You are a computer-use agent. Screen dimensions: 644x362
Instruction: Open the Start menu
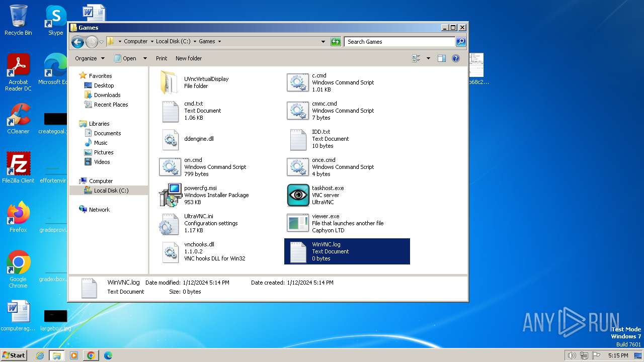[x=14, y=355]
